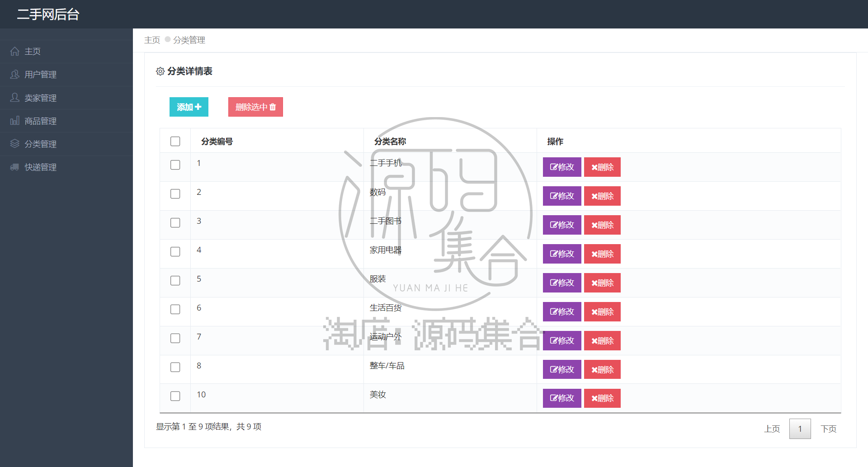
Task: Open 分类管理 in the sidebar menu
Action: 66,144
